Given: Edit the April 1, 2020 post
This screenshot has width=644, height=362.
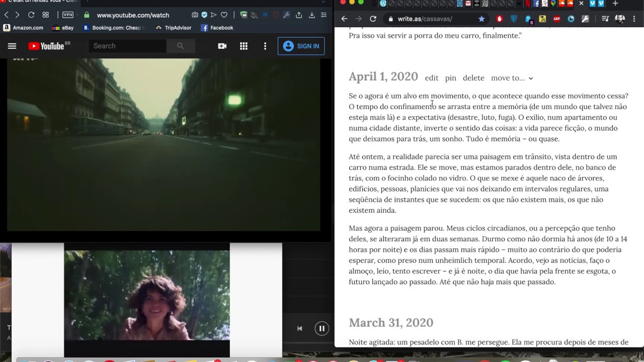Looking at the screenshot, I should (x=432, y=78).
